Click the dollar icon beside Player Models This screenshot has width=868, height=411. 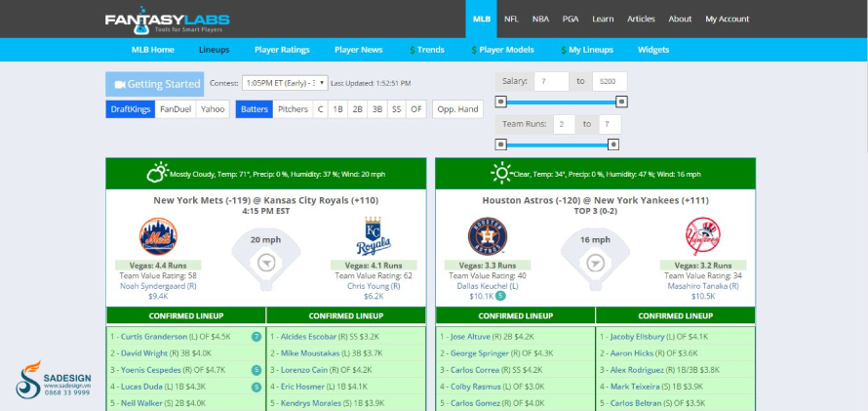pyautogui.click(x=474, y=50)
